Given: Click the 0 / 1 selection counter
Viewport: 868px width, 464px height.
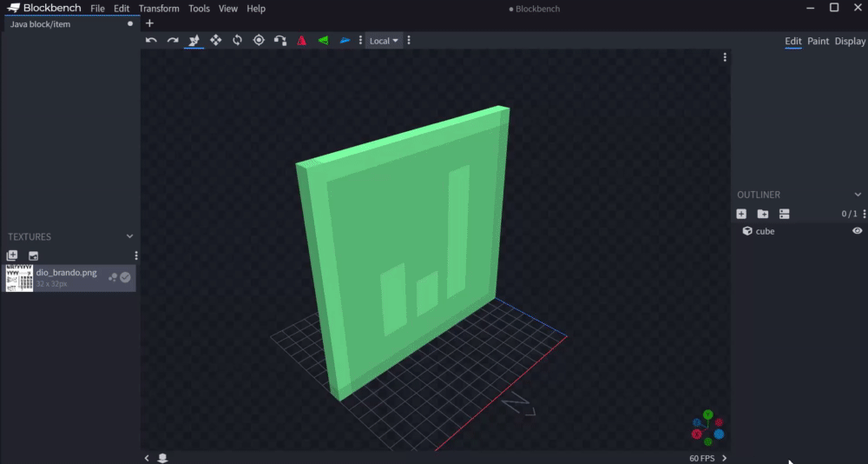Looking at the screenshot, I should [849, 214].
